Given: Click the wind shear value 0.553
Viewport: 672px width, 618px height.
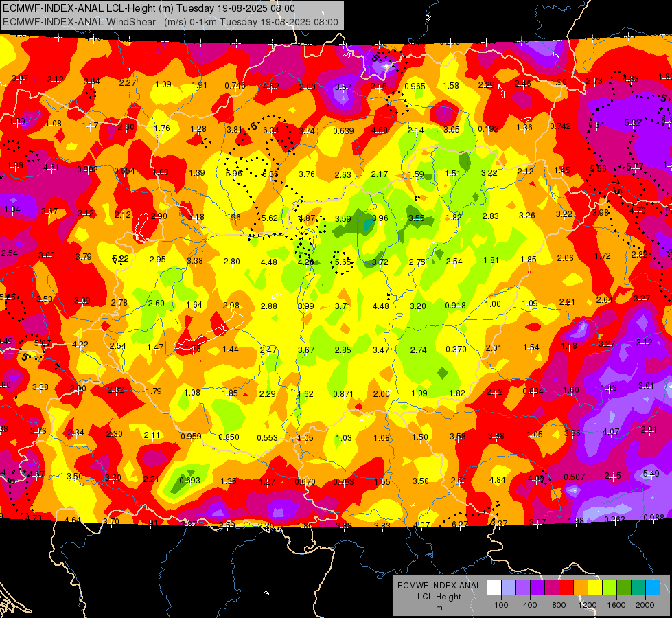Looking at the screenshot, I should pyautogui.click(x=268, y=437).
